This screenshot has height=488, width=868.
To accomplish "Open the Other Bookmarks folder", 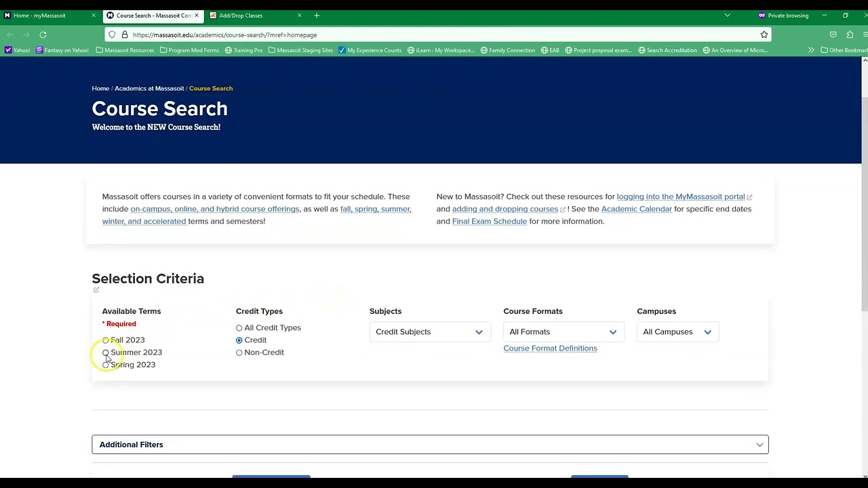I will pos(844,50).
